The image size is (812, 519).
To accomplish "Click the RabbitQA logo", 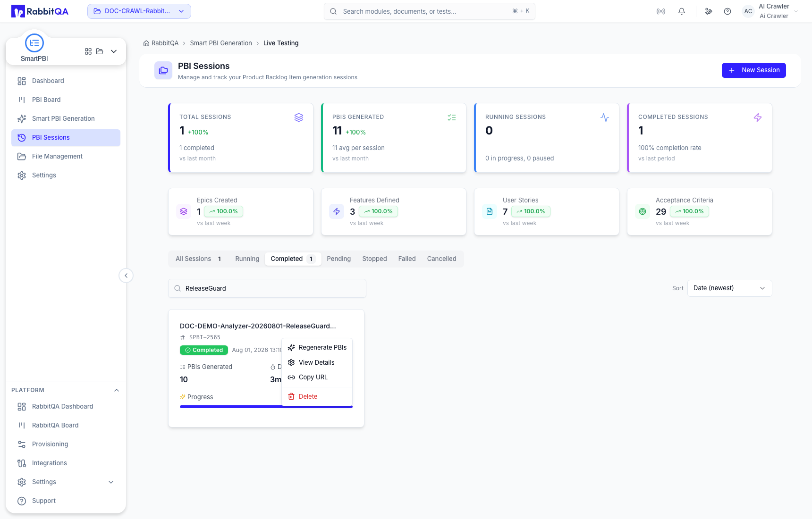I will click(40, 11).
